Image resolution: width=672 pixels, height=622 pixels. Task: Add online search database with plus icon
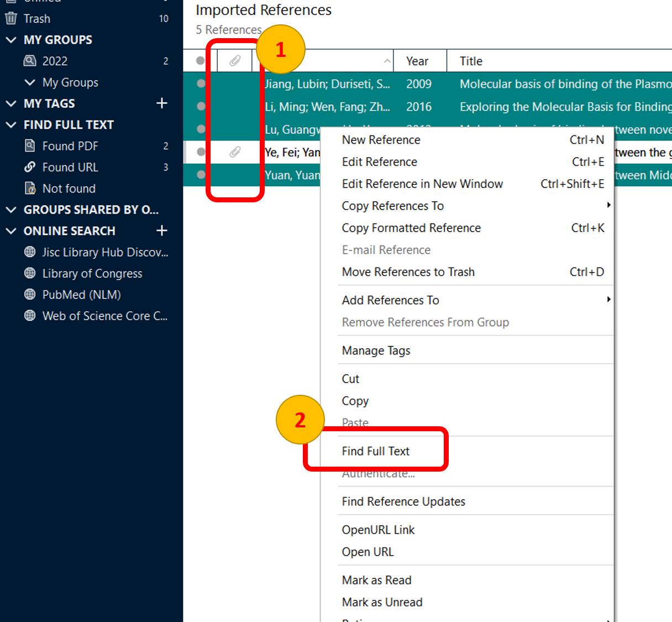(x=162, y=231)
